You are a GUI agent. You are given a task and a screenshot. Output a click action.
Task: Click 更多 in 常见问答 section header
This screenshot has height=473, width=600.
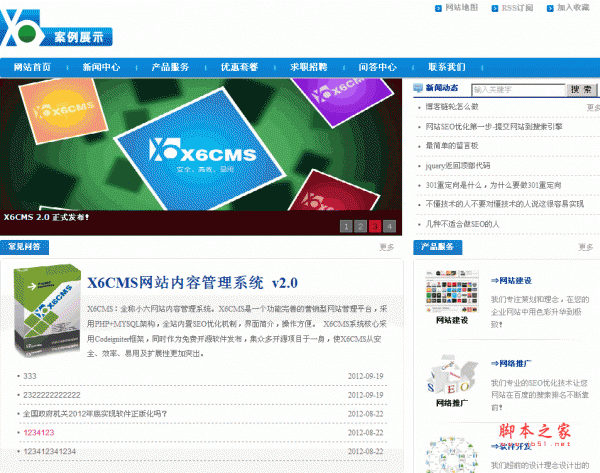[386, 247]
